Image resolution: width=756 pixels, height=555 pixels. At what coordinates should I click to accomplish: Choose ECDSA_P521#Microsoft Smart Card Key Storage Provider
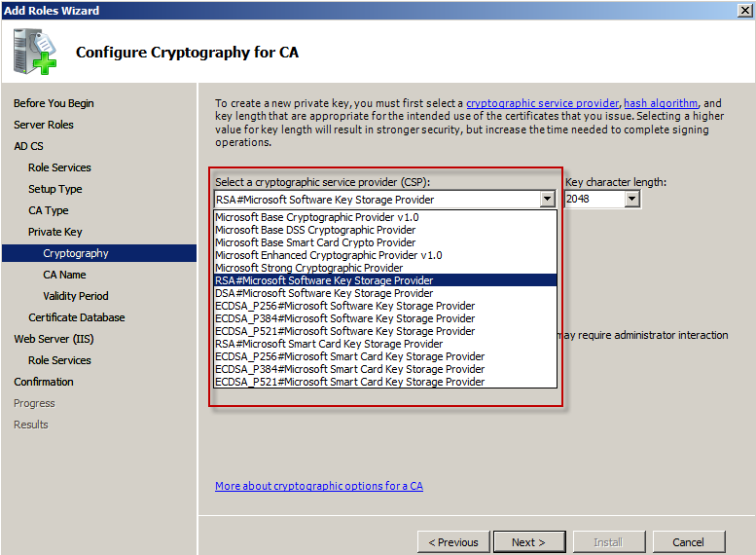coord(349,382)
